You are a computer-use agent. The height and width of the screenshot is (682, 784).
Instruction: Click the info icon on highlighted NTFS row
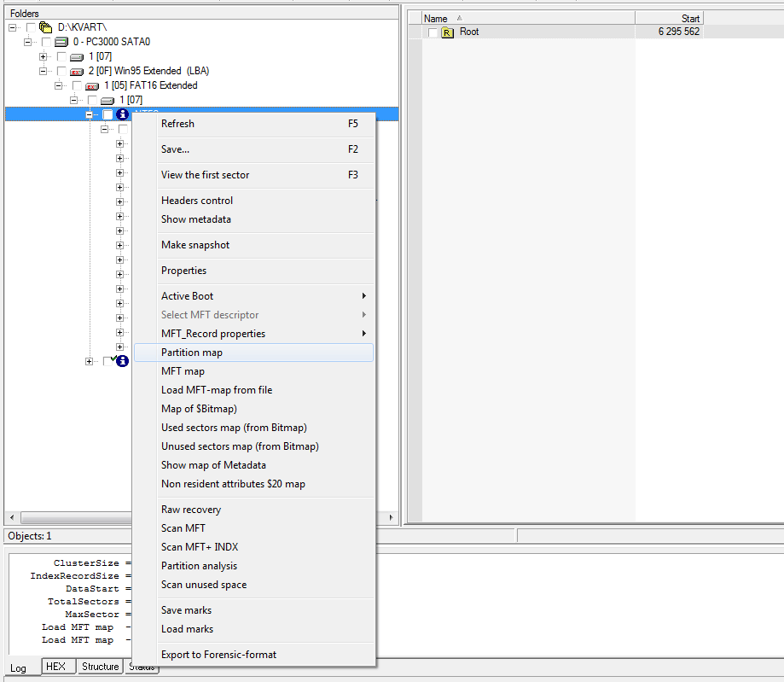[x=122, y=114]
